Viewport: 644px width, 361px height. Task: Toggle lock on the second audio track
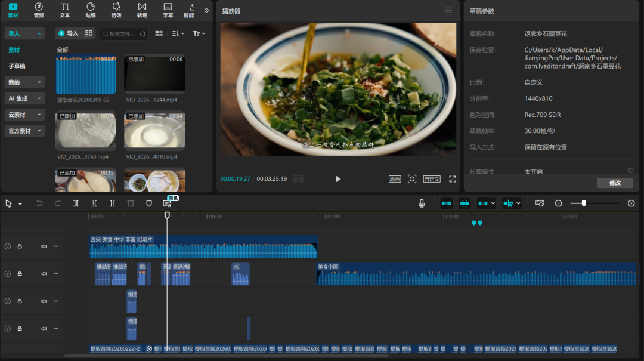coord(20,274)
